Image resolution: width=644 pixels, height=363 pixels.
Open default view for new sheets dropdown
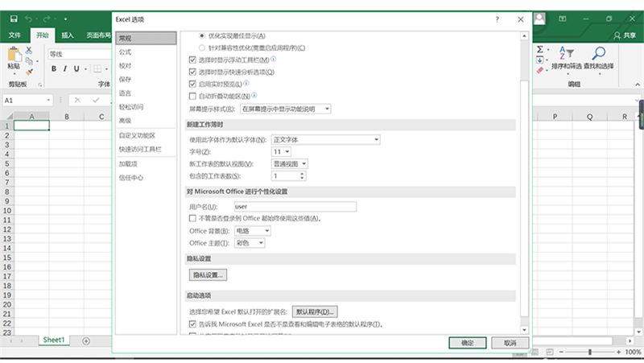(x=290, y=164)
